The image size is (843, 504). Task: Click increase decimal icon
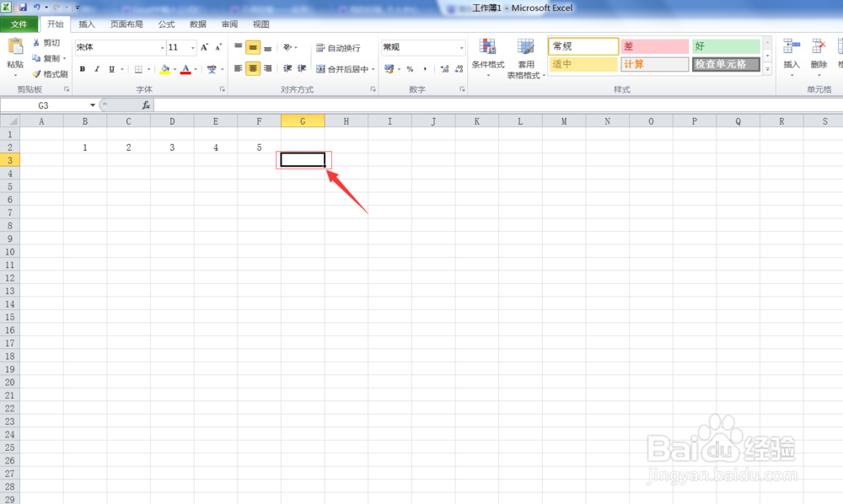coord(444,69)
